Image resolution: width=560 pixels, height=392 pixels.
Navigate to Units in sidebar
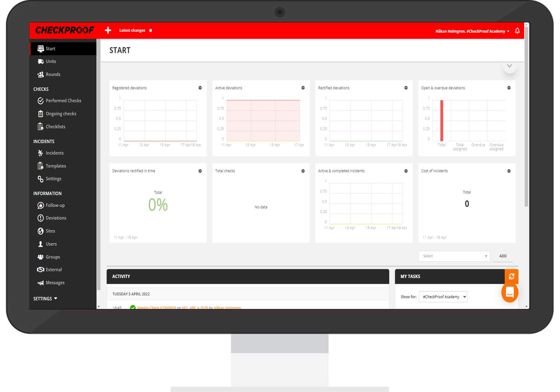(x=51, y=62)
